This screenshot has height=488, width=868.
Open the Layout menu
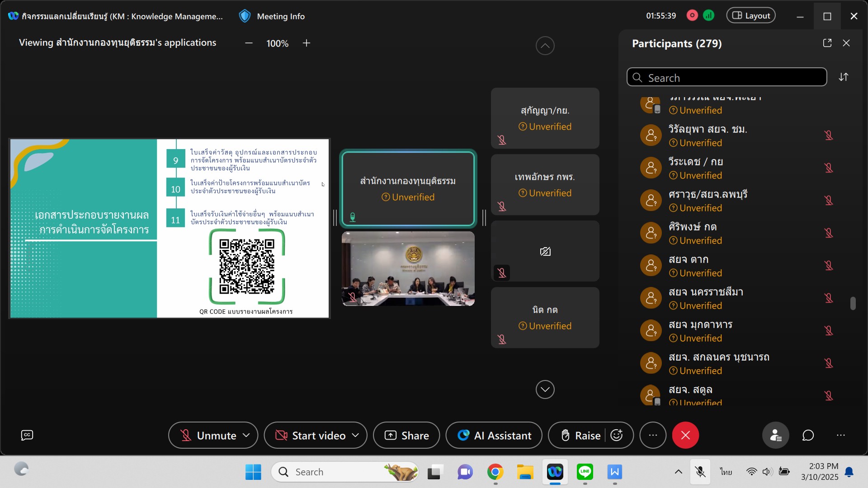[750, 16]
